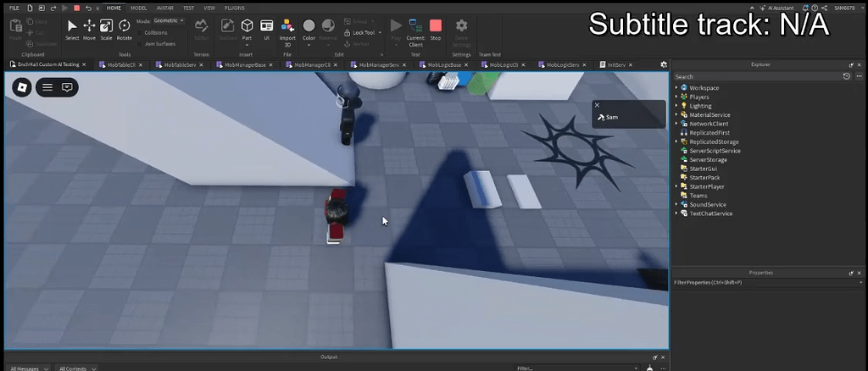Expand the ReplicatedStorage tree node

click(x=676, y=141)
